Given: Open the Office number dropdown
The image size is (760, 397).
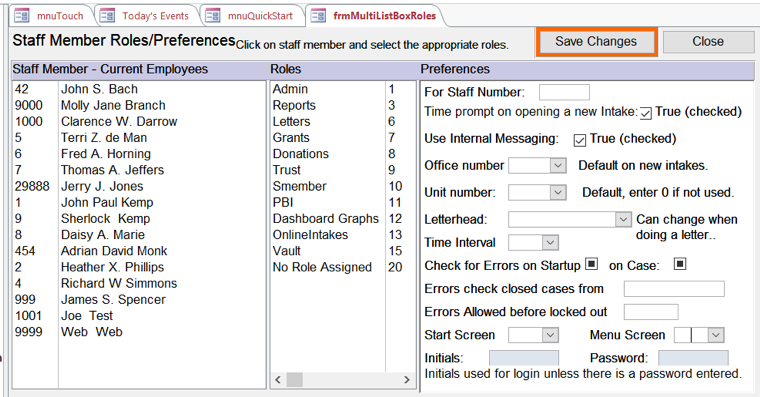Looking at the screenshot, I should click(558, 165).
